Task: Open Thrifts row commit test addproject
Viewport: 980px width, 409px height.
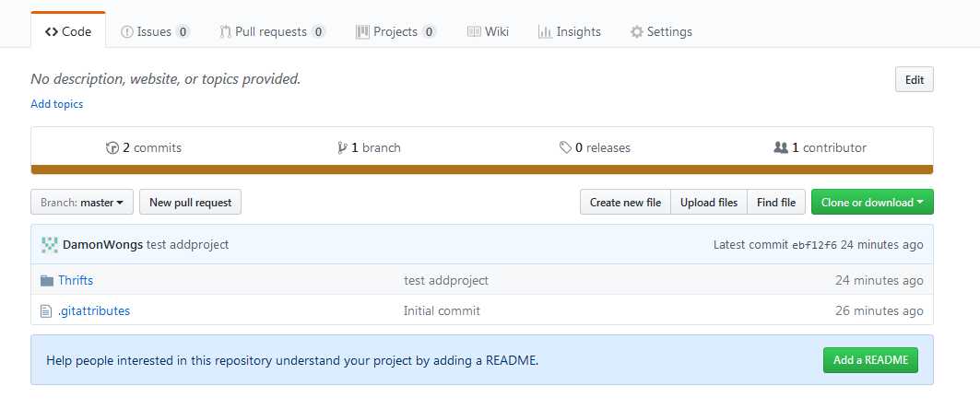Action: pos(446,280)
